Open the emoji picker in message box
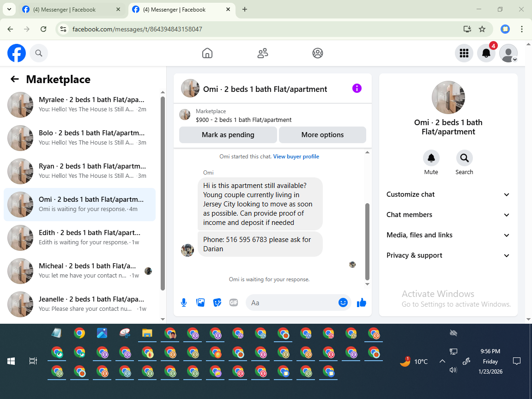The image size is (532, 399). (x=343, y=302)
